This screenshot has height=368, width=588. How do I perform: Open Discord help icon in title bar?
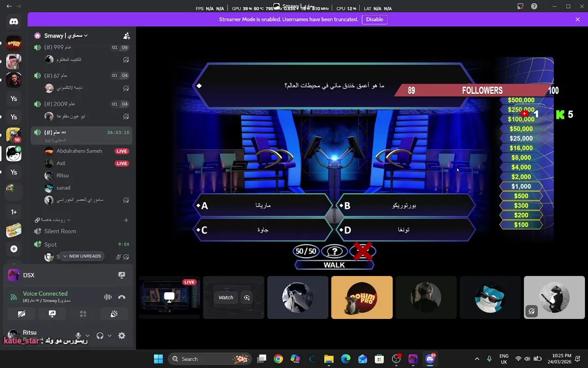(x=534, y=6)
